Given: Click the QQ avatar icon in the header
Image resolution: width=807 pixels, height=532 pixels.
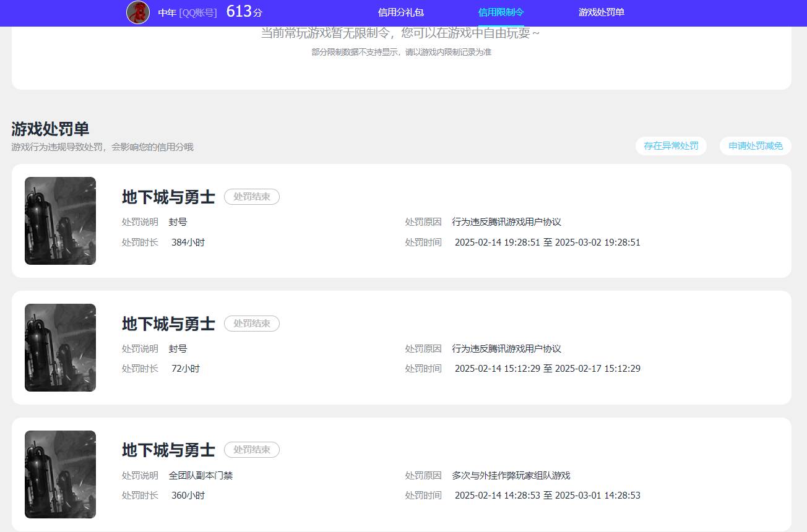Looking at the screenshot, I should tap(137, 12).
